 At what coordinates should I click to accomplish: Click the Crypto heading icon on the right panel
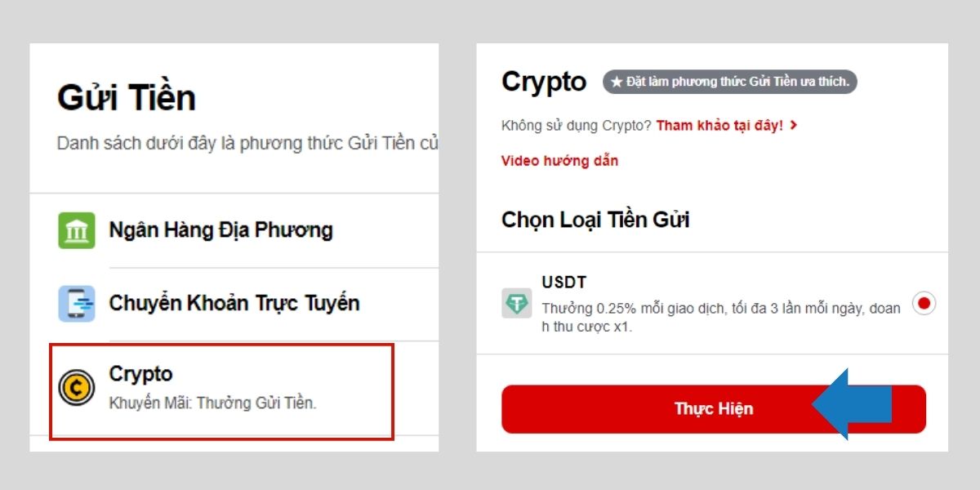tap(544, 81)
